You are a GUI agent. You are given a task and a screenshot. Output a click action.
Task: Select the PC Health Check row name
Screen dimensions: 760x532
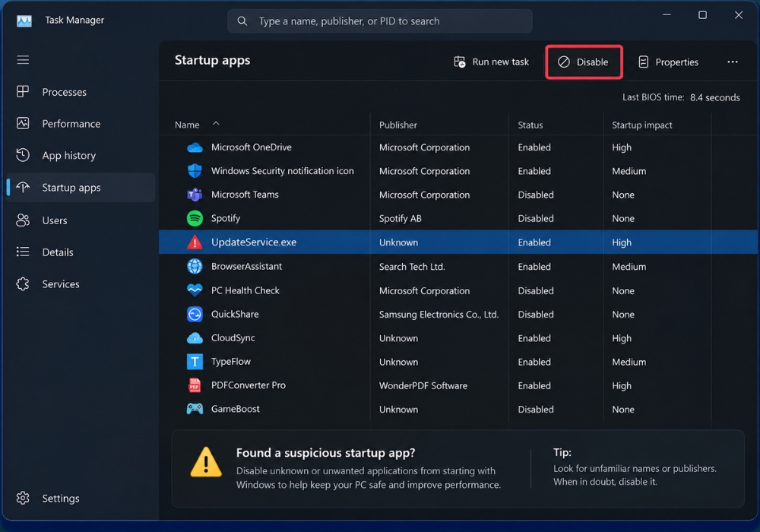pyautogui.click(x=245, y=291)
